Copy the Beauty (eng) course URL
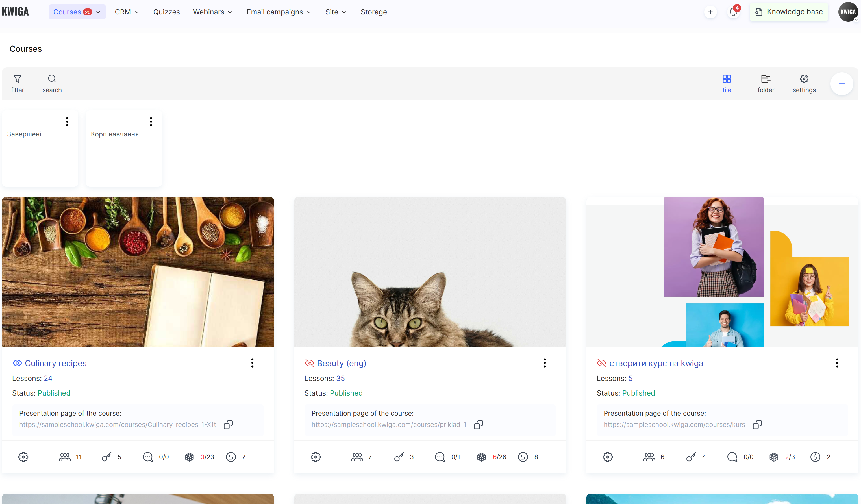Image resolution: width=861 pixels, height=504 pixels. click(x=478, y=424)
